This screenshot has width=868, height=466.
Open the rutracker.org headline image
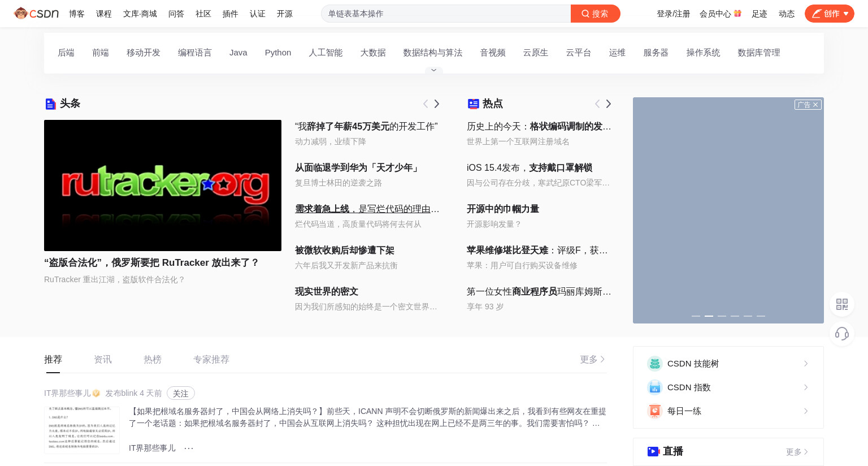coord(163,185)
